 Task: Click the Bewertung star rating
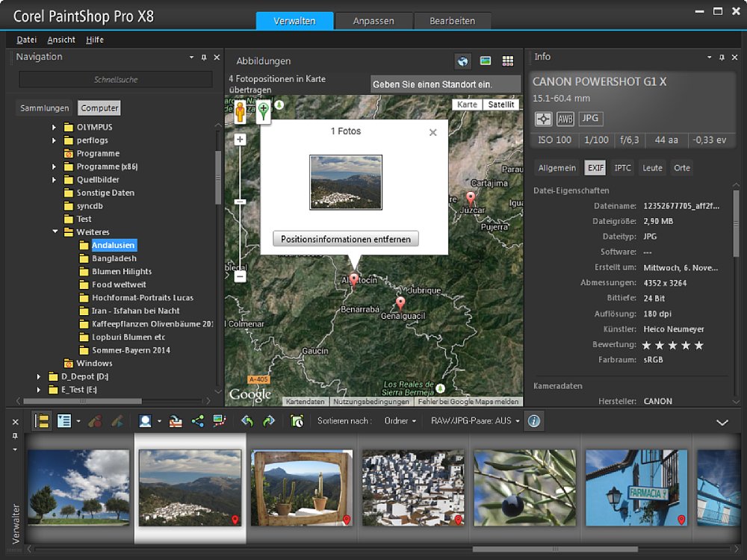coord(673,345)
